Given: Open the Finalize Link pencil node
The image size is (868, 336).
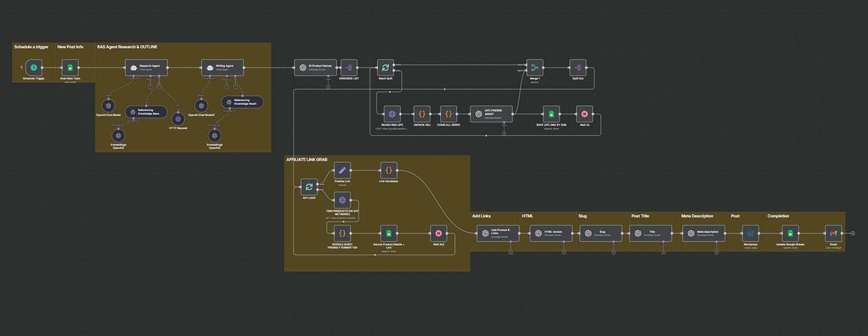Looking at the screenshot, I should pos(342,170).
